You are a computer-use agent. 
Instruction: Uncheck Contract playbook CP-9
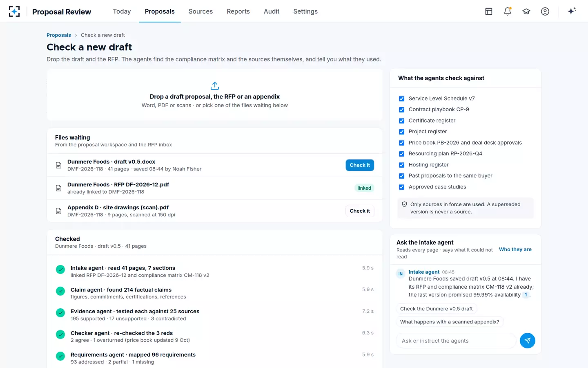[x=401, y=110]
